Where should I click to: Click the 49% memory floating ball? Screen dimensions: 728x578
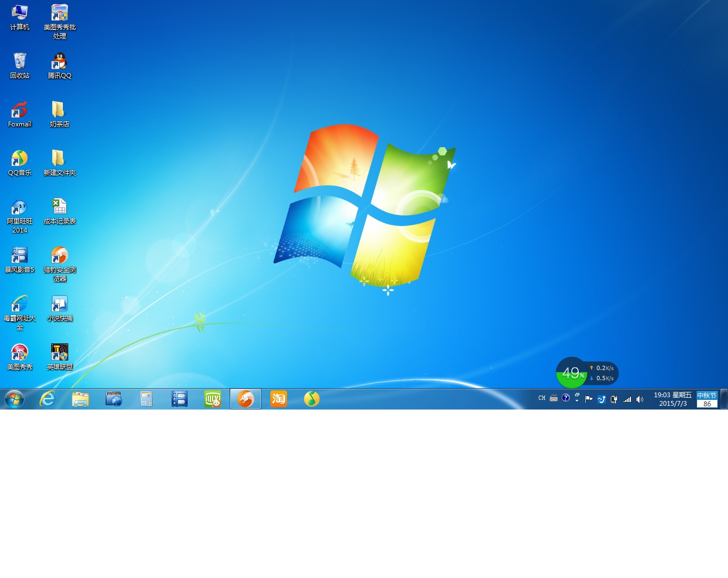[571, 372]
